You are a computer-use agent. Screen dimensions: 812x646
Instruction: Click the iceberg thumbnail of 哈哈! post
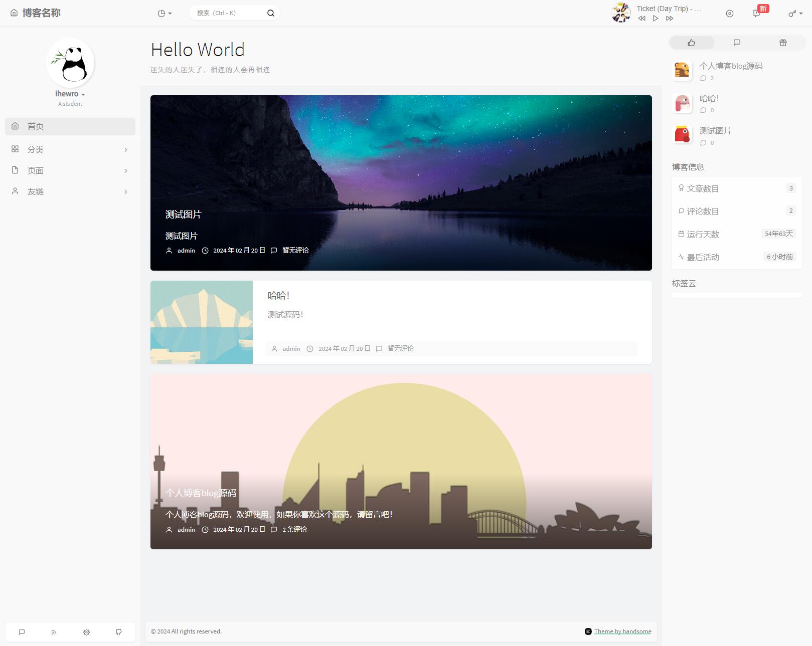pyautogui.click(x=202, y=322)
